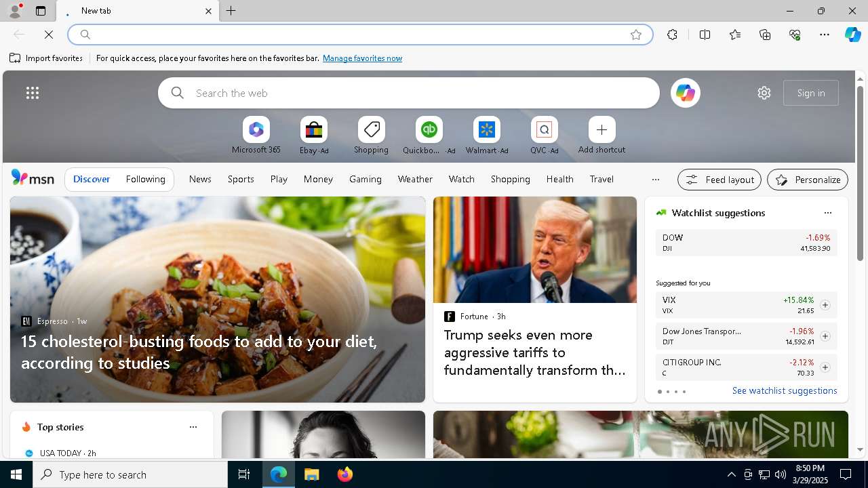868x488 pixels.
Task: Open the Watch category
Action: click(461, 179)
